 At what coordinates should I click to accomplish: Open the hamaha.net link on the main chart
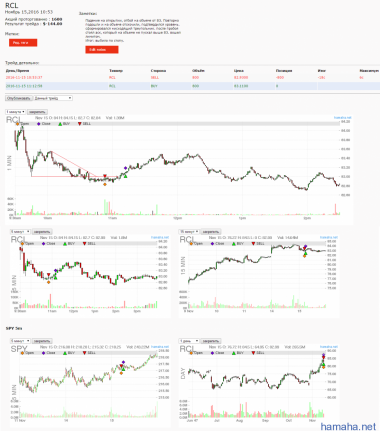coord(342,118)
